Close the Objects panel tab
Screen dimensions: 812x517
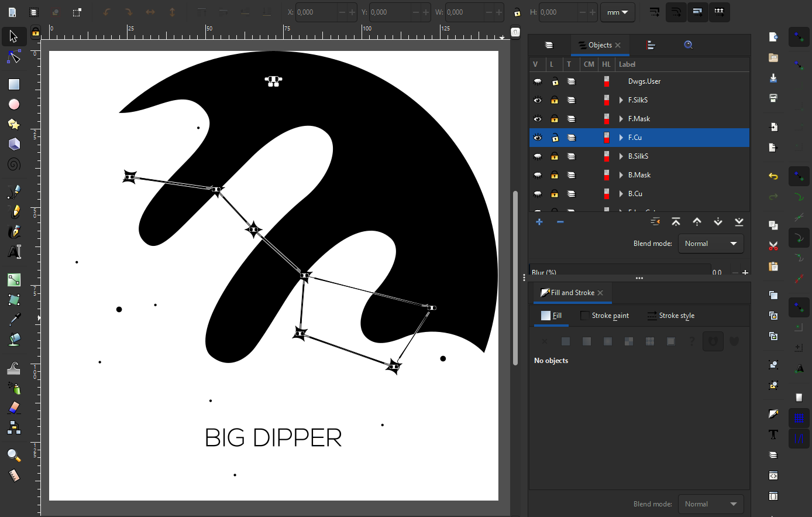[618, 45]
